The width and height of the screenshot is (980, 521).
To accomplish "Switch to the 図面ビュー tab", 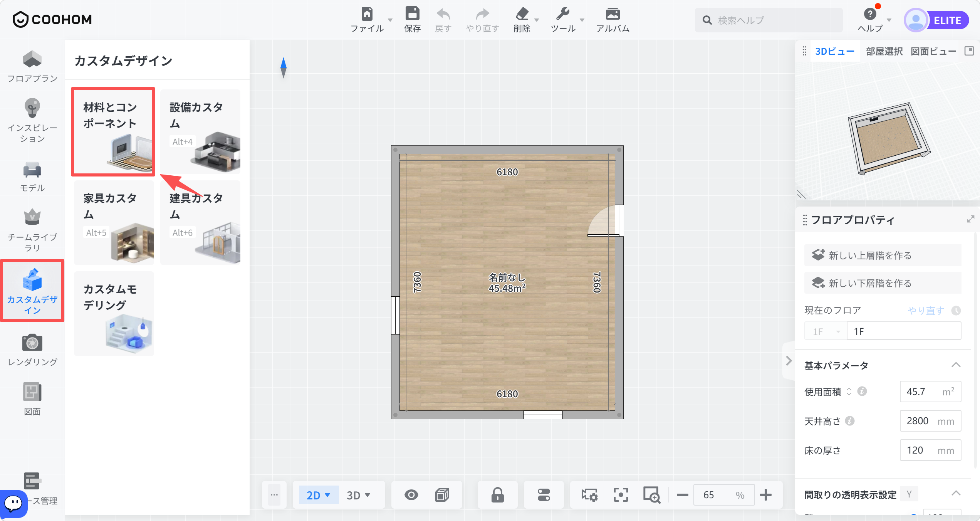I will click(x=933, y=51).
